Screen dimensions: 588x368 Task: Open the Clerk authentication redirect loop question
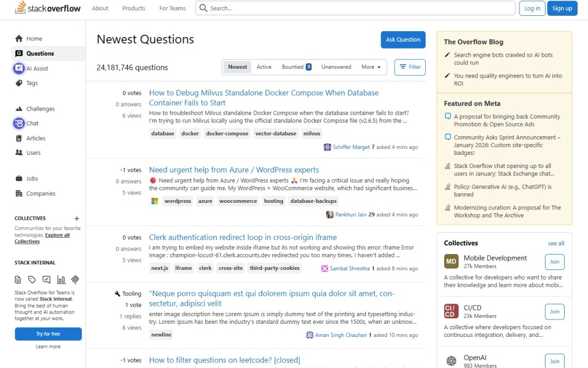(243, 237)
